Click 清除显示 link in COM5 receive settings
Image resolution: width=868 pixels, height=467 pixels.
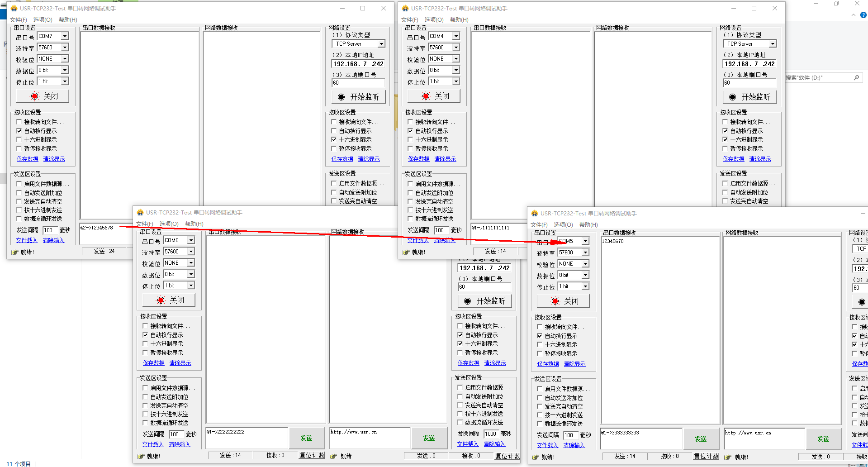click(574, 364)
